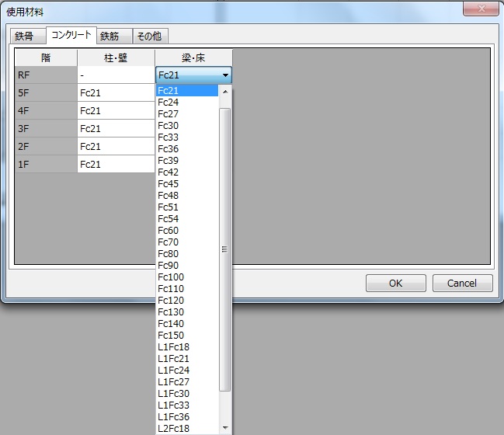Pick Fc51 in the list
This screenshot has height=435, width=504.
(187, 207)
